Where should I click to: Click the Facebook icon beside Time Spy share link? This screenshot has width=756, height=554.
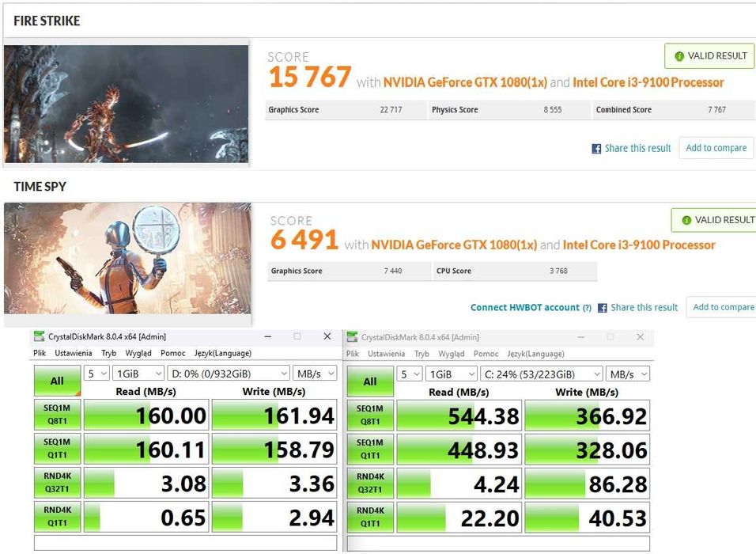(603, 308)
